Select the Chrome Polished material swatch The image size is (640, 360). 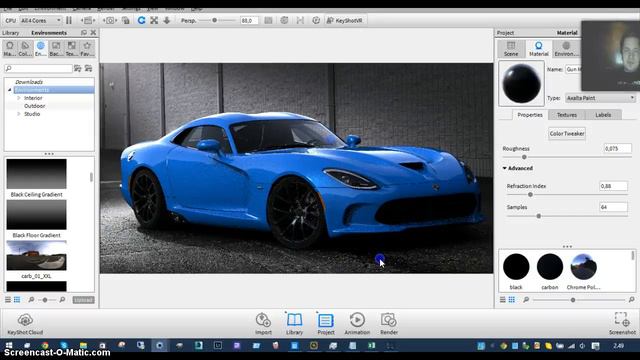click(x=583, y=267)
